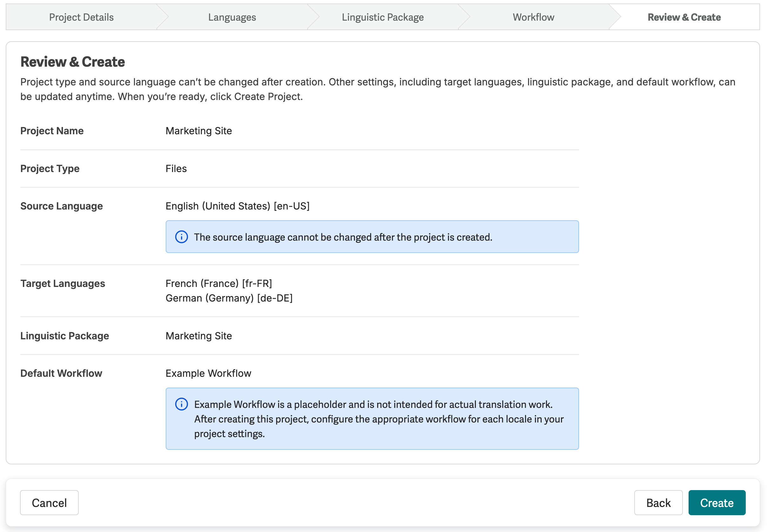Click the 'Marketing Site' project name value
The width and height of the screenshot is (767, 532).
tap(199, 131)
